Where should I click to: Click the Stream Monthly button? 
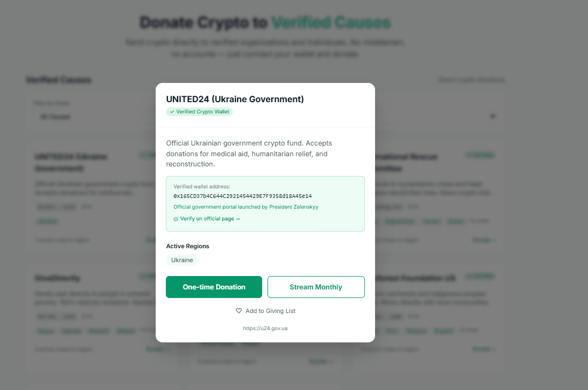click(x=316, y=287)
